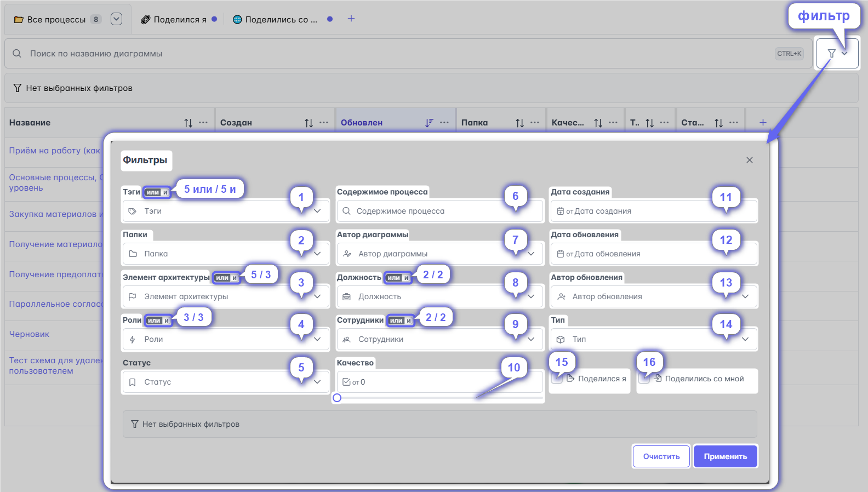Expand the Тэги dropdown
Image resolution: width=868 pixels, height=492 pixels.
[317, 211]
